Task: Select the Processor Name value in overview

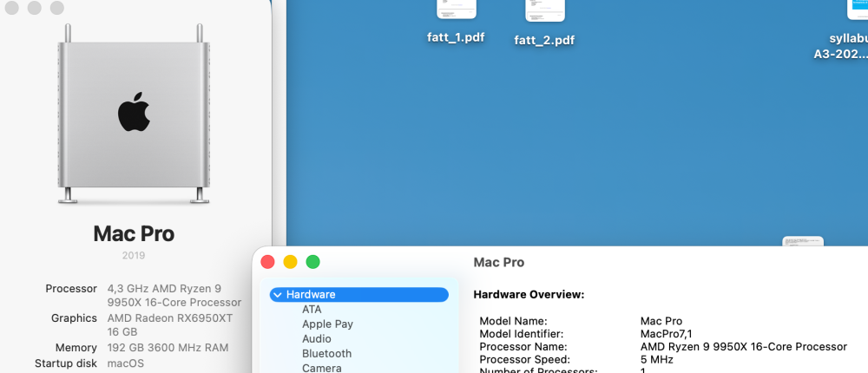Action: (x=744, y=347)
